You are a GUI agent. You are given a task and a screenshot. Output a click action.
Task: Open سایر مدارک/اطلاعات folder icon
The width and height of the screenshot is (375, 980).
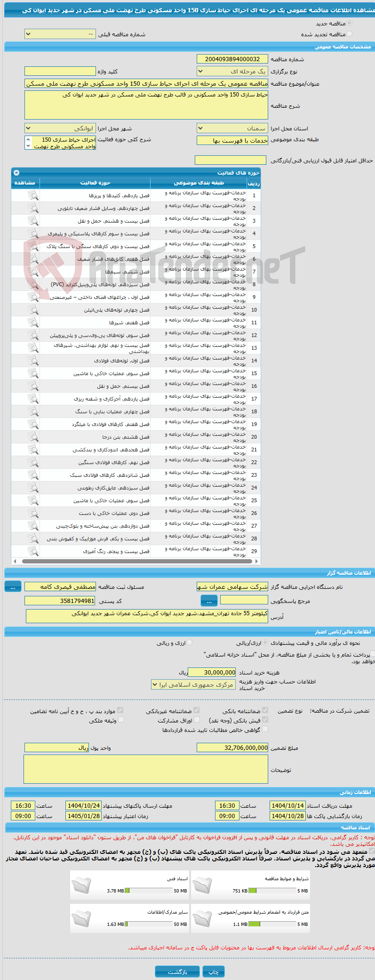click(x=81, y=919)
